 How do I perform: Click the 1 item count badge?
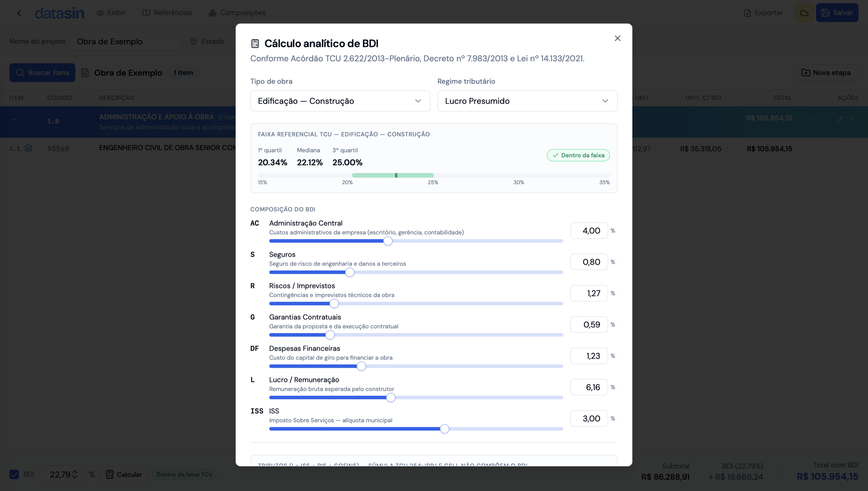(183, 73)
